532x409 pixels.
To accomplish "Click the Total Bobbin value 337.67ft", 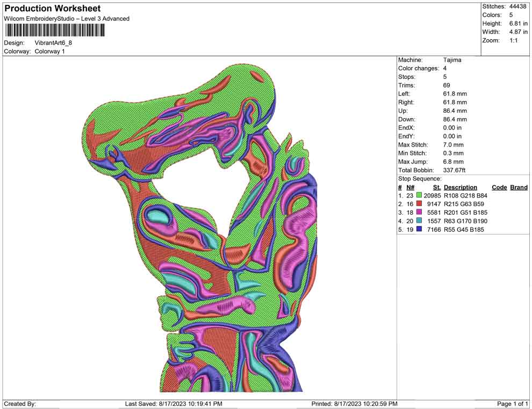I will pos(454,170).
